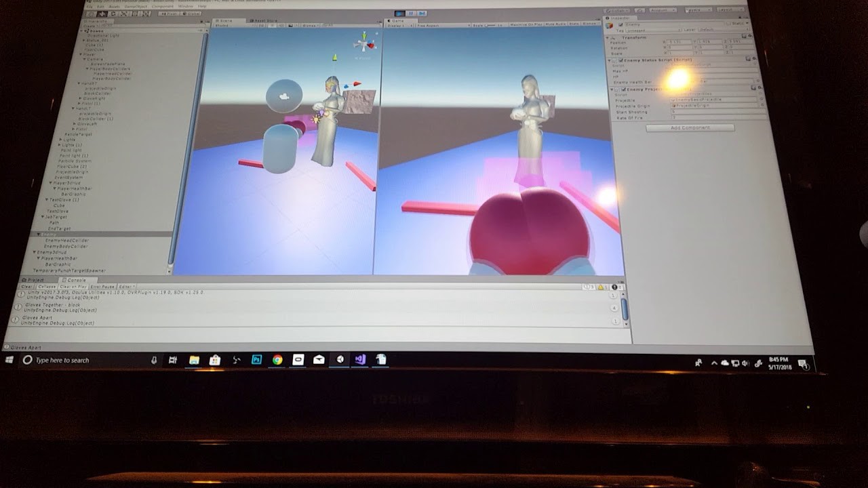Open the Enemy Status Script gear menu
This screenshot has height=488, width=868.
(x=755, y=59)
